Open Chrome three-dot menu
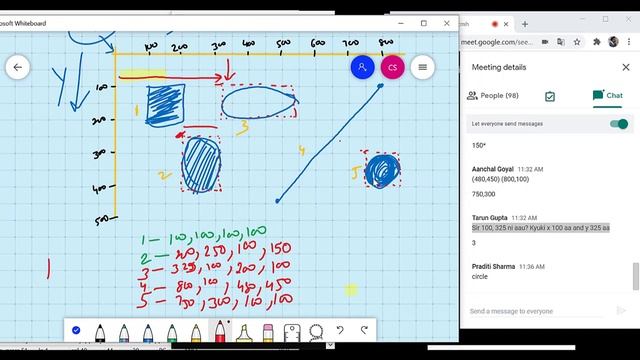Image resolution: width=640 pixels, height=360 pixels. pos(629,42)
